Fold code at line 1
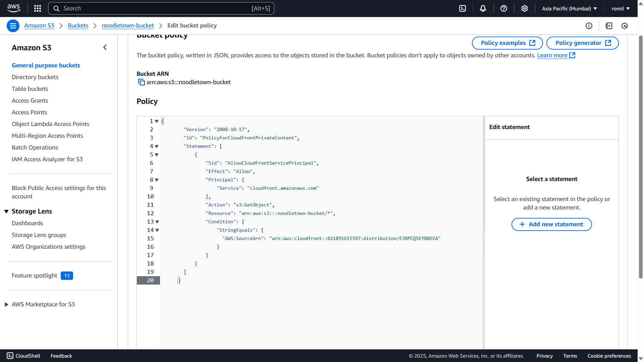 click(x=157, y=121)
